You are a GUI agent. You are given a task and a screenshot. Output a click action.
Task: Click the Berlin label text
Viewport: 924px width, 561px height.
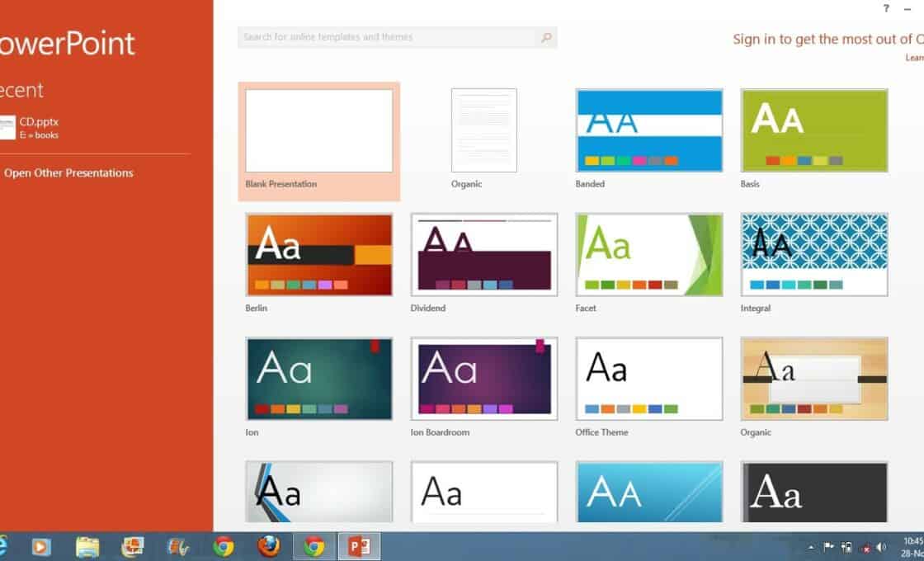pyautogui.click(x=257, y=309)
